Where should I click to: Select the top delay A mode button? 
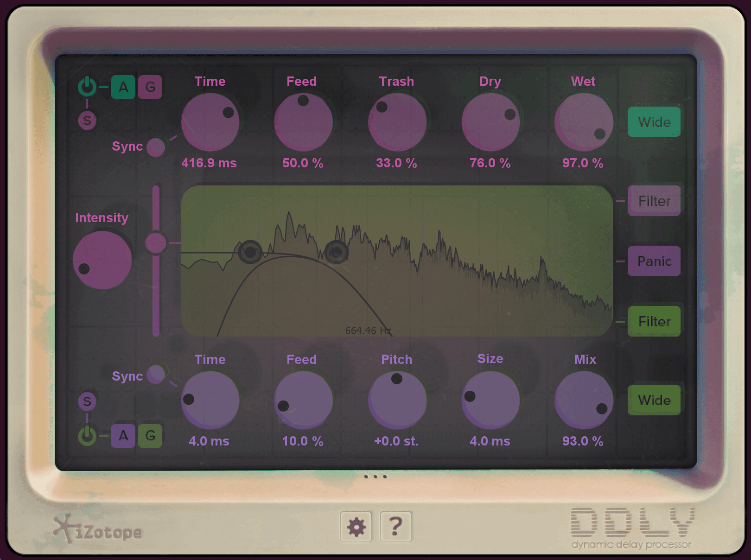click(123, 87)
